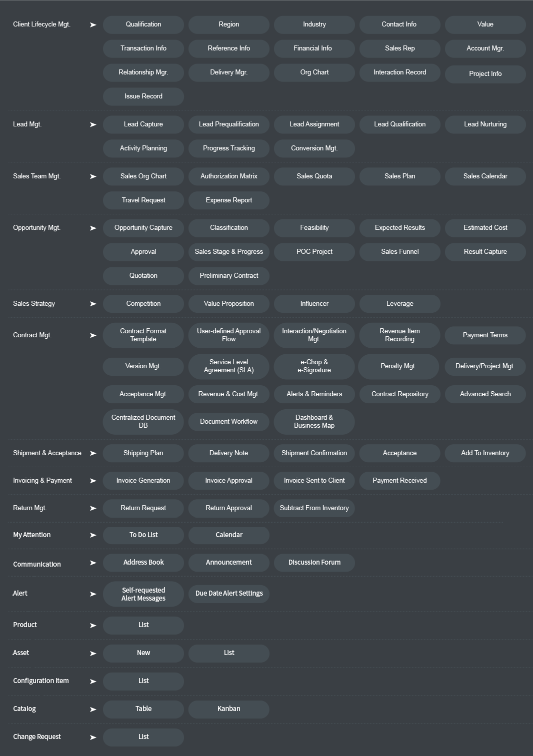
Task: Select the Lead Prequalification button
Action: point(229,124)
